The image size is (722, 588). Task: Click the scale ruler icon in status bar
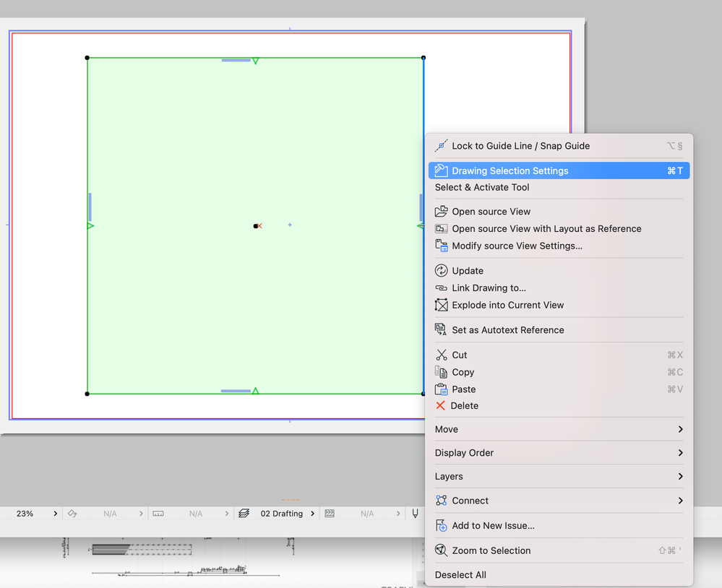158,514
